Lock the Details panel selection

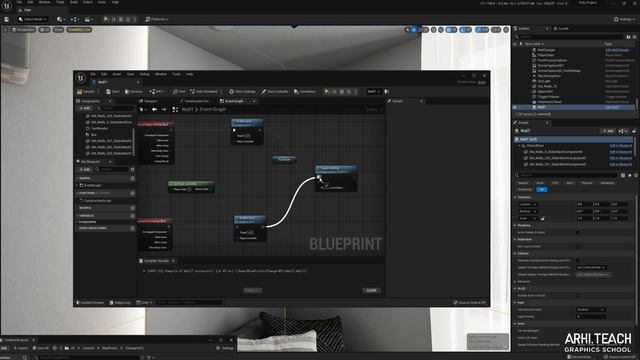click(x=634, y=131)
